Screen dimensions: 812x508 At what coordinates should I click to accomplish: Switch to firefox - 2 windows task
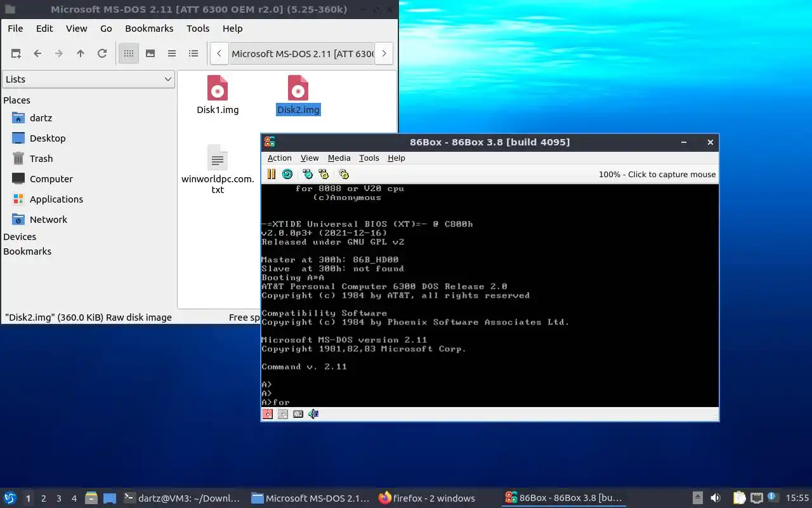pos(427,498)
